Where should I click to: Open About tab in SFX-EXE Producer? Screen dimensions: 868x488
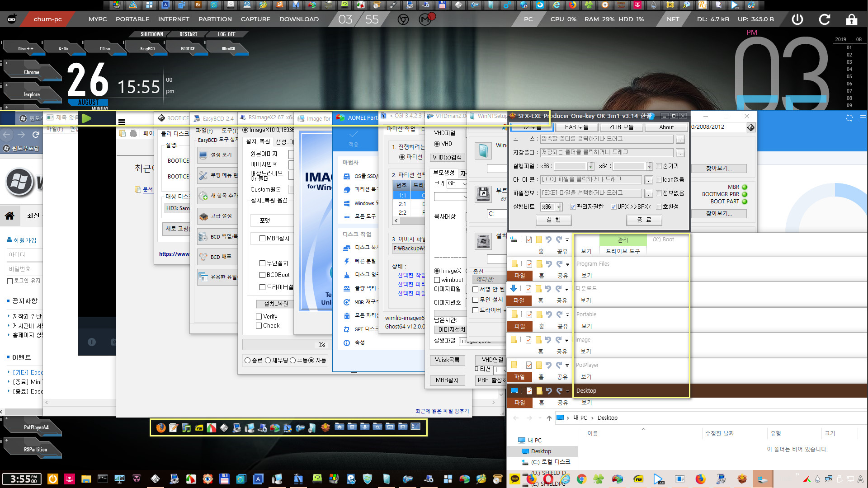(x=666, y=127)
